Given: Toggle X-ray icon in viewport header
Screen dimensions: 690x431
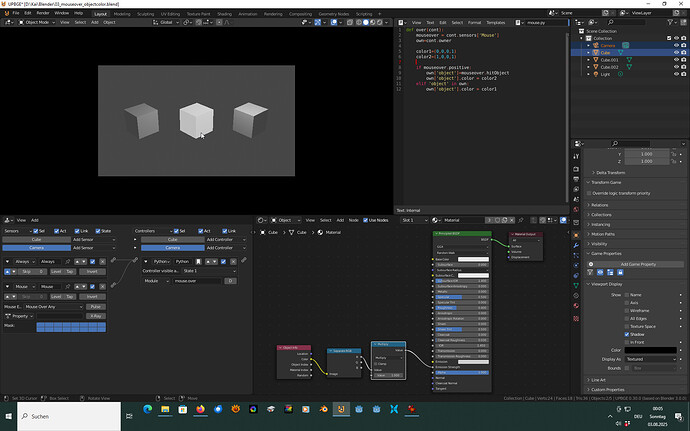Looking at the screenshot, I should [350, 22].
